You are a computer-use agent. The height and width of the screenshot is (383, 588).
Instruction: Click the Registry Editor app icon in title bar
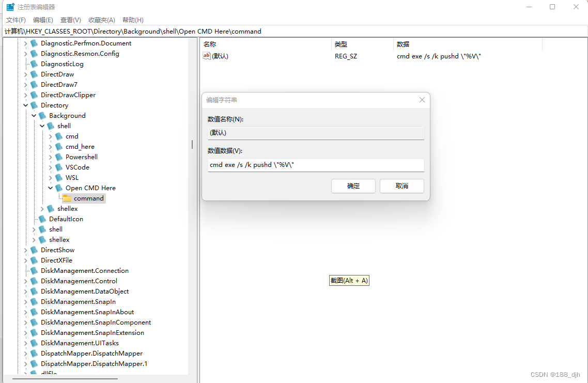[x=10, y=7]
